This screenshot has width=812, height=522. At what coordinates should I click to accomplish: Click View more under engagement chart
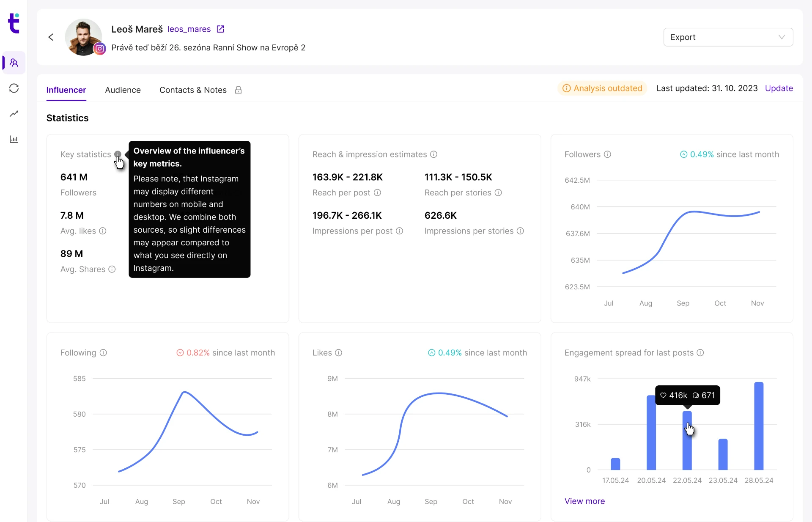[585, 501]
